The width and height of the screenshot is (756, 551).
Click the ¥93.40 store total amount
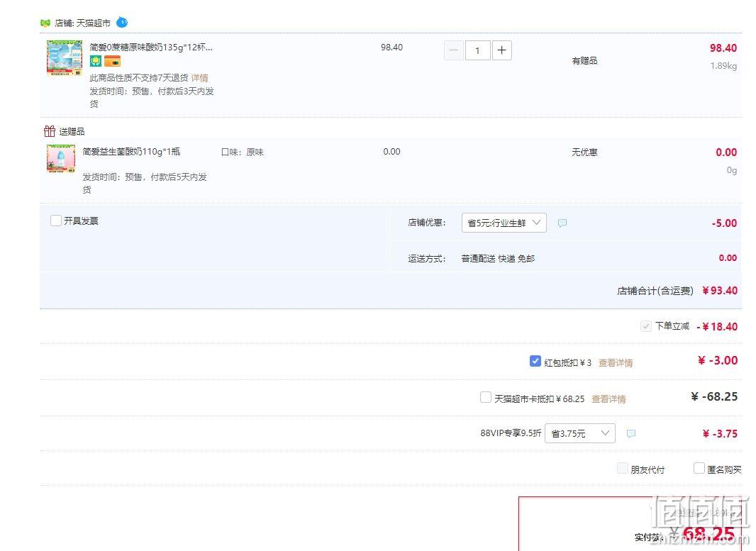[x=720, y=290]
